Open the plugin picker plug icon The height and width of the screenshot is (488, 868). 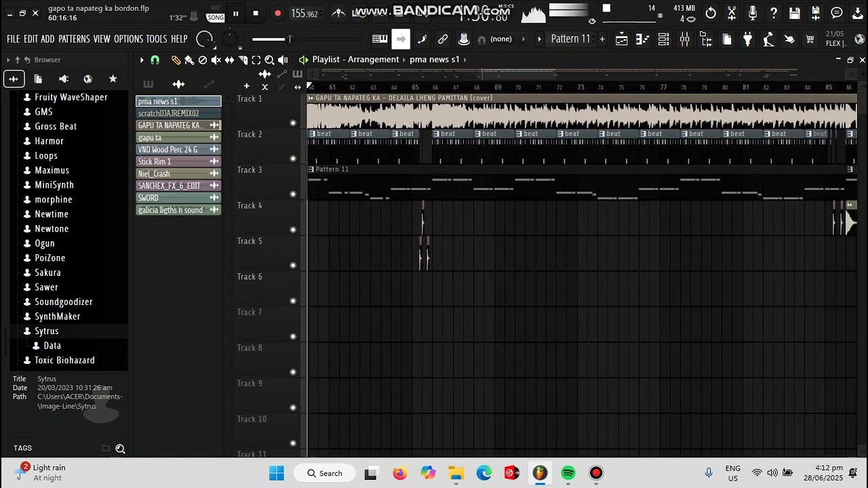tap(747, 39)
